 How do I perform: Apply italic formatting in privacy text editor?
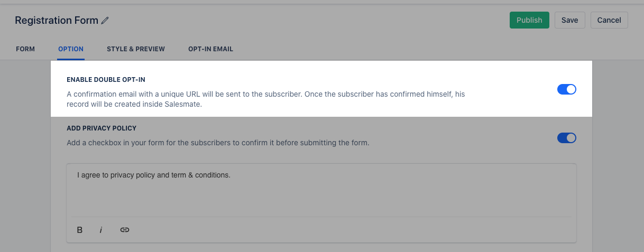tap(100, 230)
